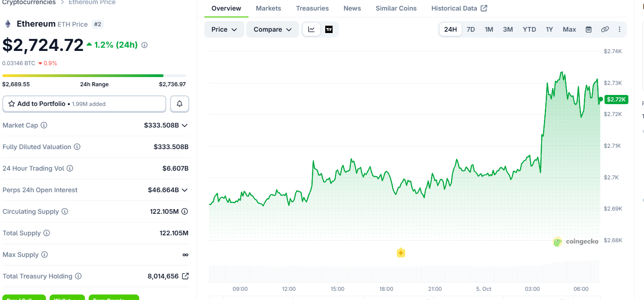Click the $2,689.55 range low value
This screenshot has height=300, width=644.
pos(16,84)
